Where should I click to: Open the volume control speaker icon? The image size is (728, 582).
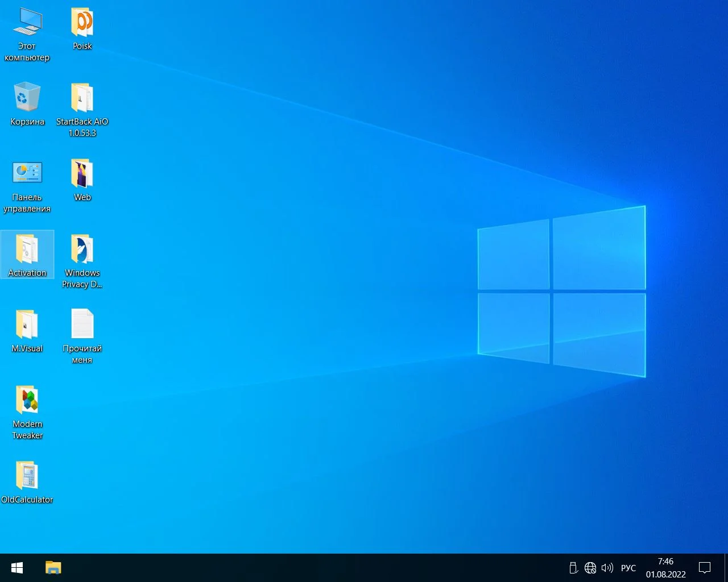(607, 568)
